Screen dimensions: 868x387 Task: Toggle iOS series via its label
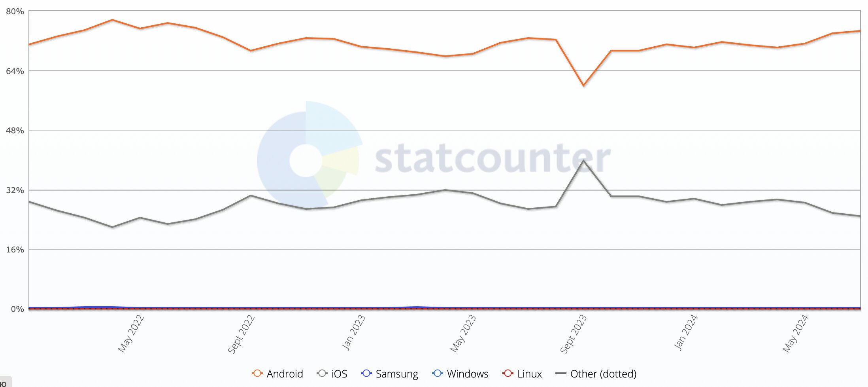tap(339, 374)
